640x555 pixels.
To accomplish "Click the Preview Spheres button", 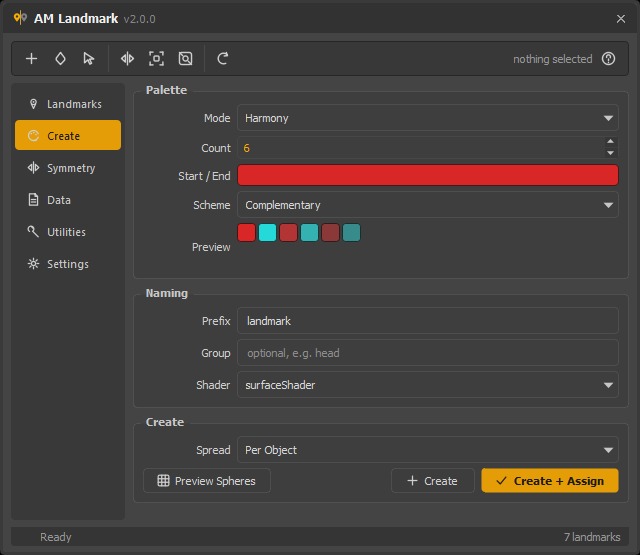I will (x=207, y=481).
